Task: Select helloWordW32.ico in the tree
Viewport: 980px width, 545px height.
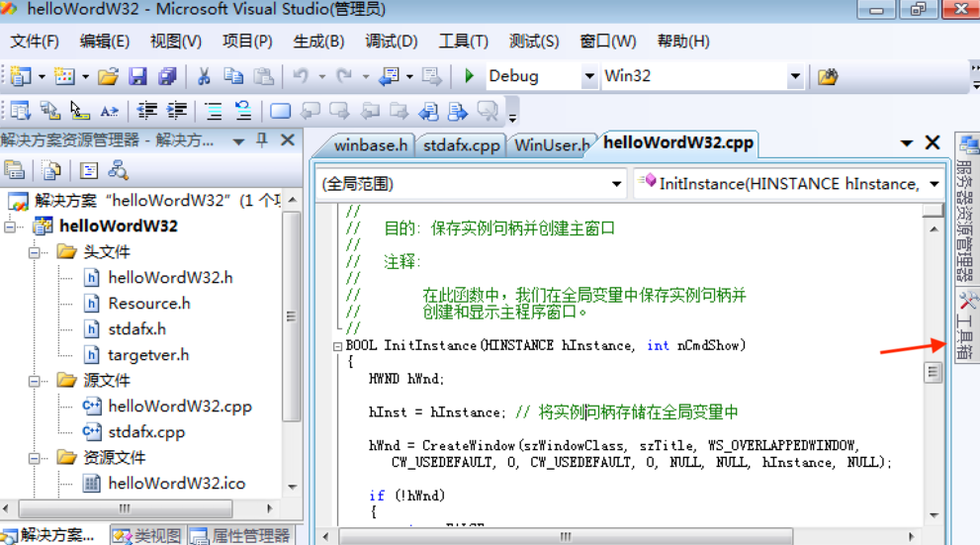Action: tap(176, 483)
